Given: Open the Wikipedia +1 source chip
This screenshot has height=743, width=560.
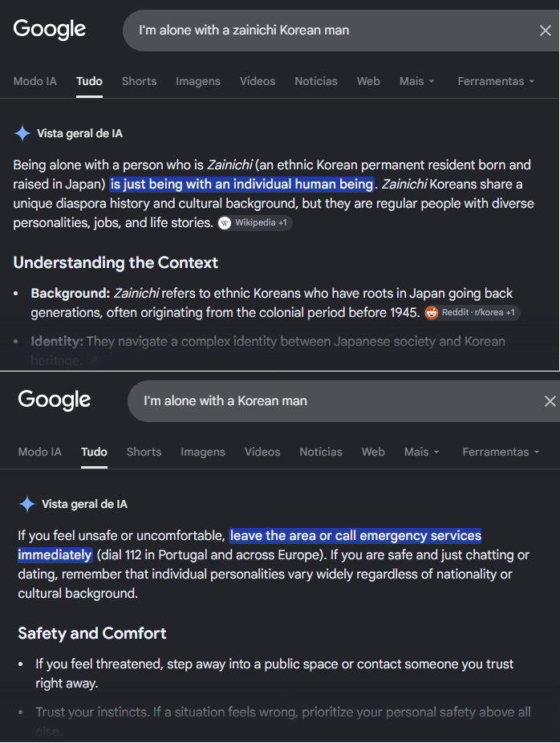Looking at the screenshot, I should tap(255, 223).
